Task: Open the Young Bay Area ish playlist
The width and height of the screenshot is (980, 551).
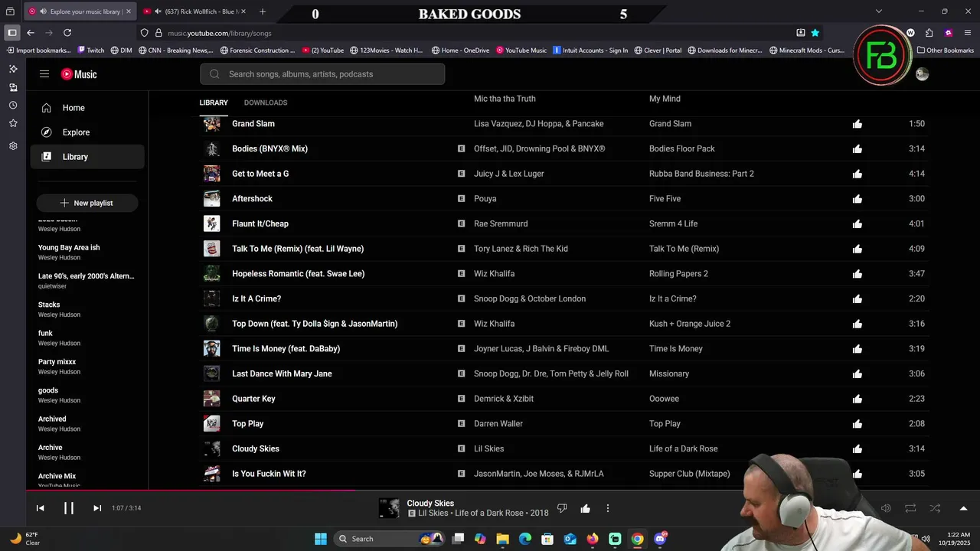Action: pos(69,247)
